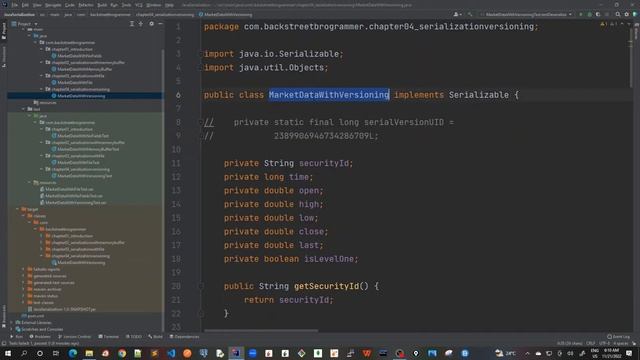Click the Collapse All icon in Project panel
The image size is (640, 360).
pyautogui.click(x=141, y=24)
